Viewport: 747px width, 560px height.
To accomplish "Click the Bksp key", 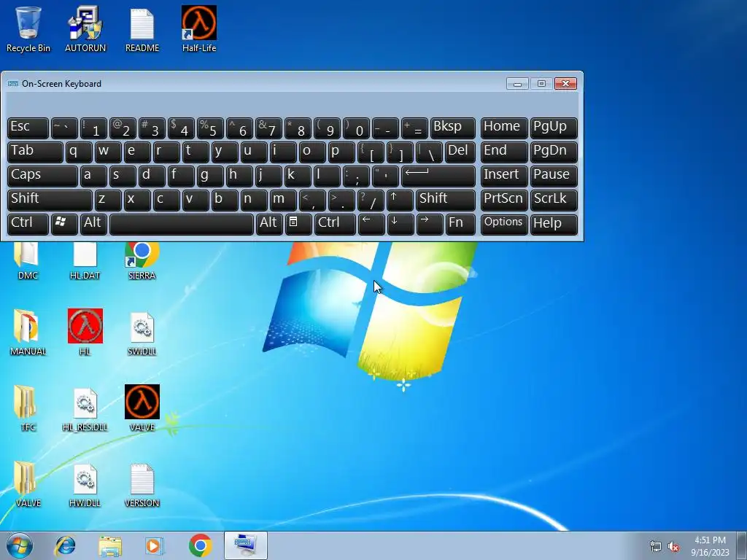I will [x=452, y=128].
